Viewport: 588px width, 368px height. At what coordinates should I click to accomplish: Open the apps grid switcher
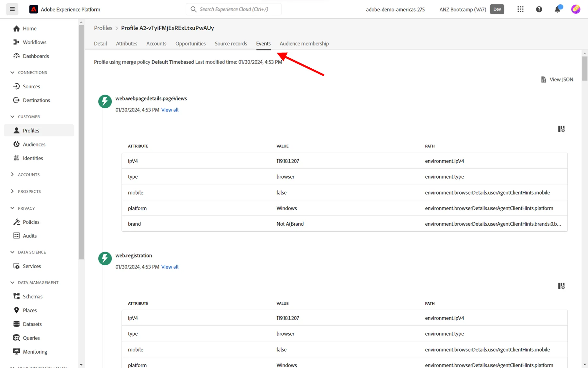click(520, 9)
